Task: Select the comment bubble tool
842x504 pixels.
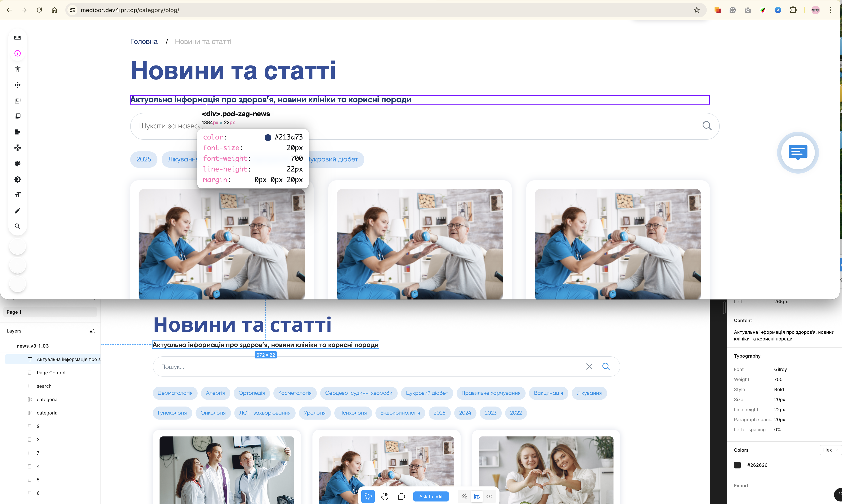Action: point(401,496)
